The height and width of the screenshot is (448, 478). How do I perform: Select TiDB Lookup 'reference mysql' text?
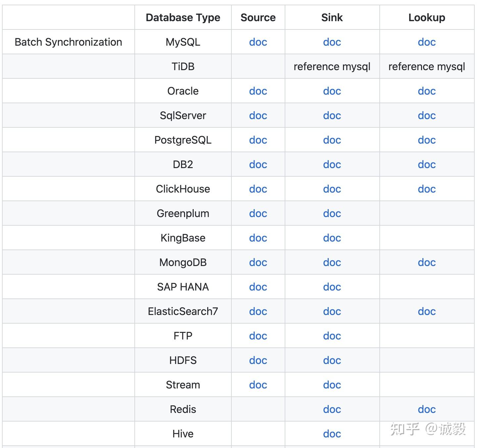pos(427,67)
